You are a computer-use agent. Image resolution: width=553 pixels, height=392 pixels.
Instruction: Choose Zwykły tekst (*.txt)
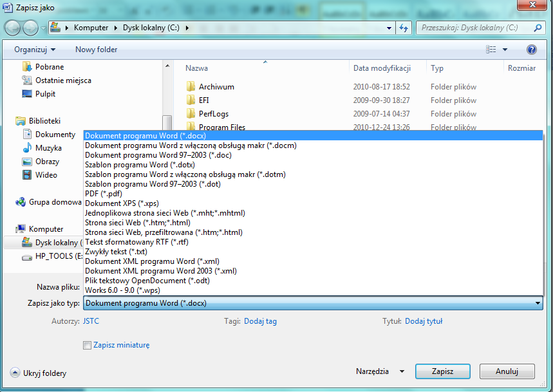click(x=313, y=252)
